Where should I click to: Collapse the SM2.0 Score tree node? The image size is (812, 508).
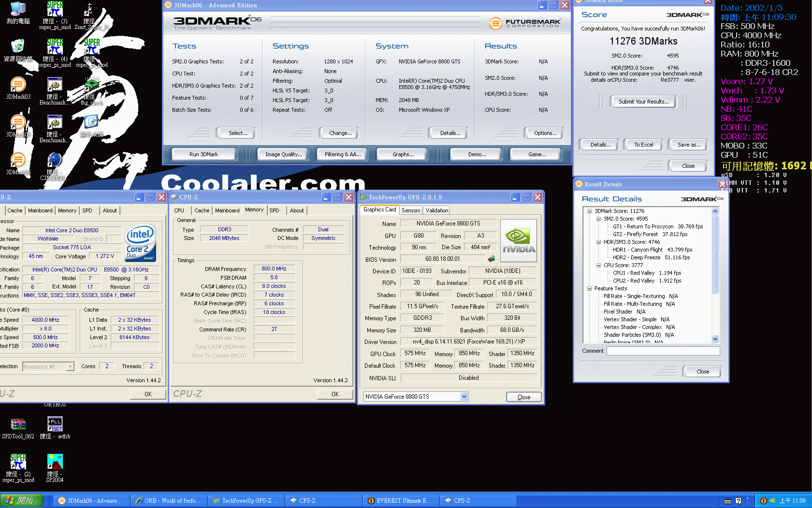(x=598, y=219)
